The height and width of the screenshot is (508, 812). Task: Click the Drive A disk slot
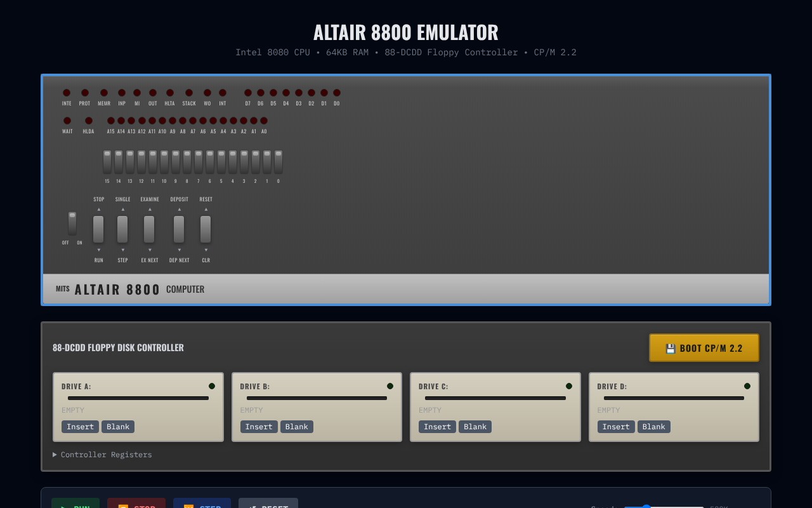click(138, 398)
